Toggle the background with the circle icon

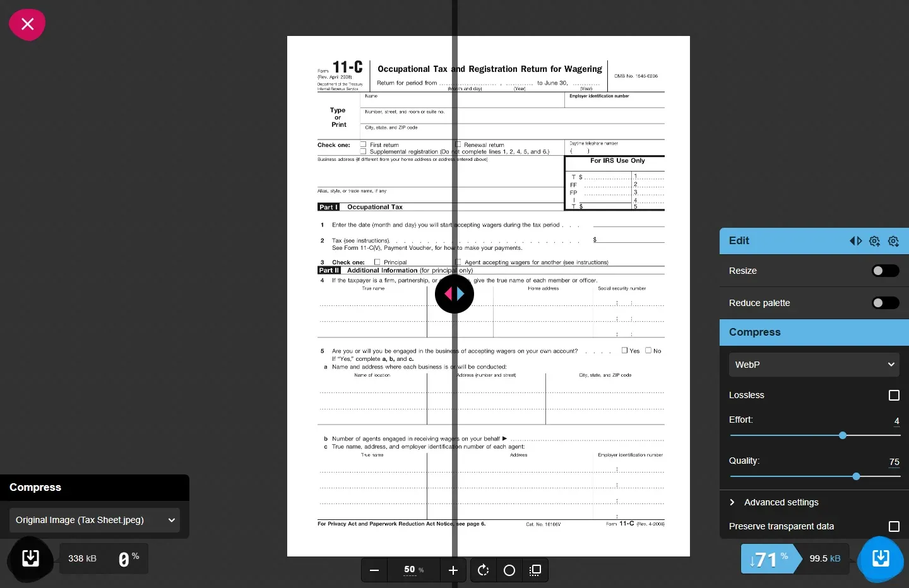coord(509,570)
